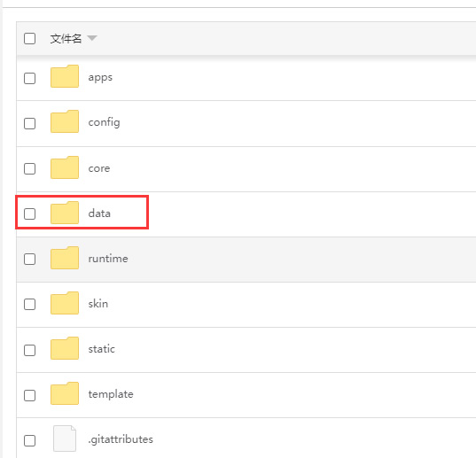This screenshot has height=458, width=476.
Task: Open the template folder icon
Action: click(65, 393)
